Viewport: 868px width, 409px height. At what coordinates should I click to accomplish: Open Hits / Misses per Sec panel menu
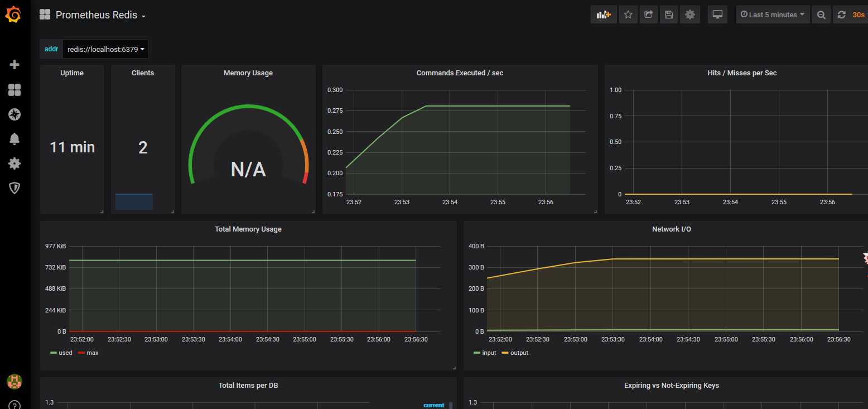741,73
